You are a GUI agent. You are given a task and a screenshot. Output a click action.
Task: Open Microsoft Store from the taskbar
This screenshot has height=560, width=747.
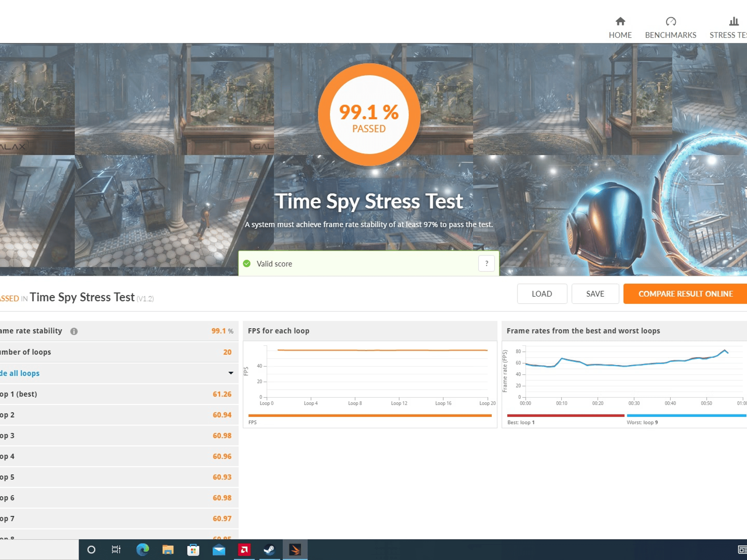coord(193,549)
